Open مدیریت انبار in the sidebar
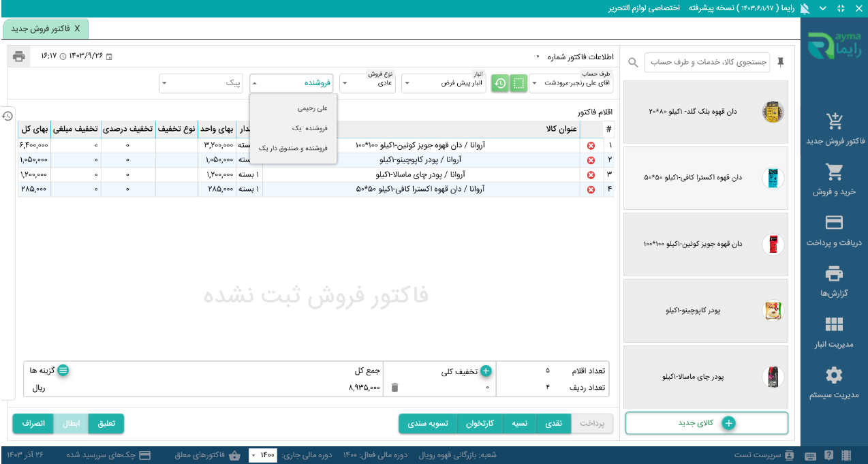Image resolution: width=868 pixels, height=464 pixels. tap(834, 328)
